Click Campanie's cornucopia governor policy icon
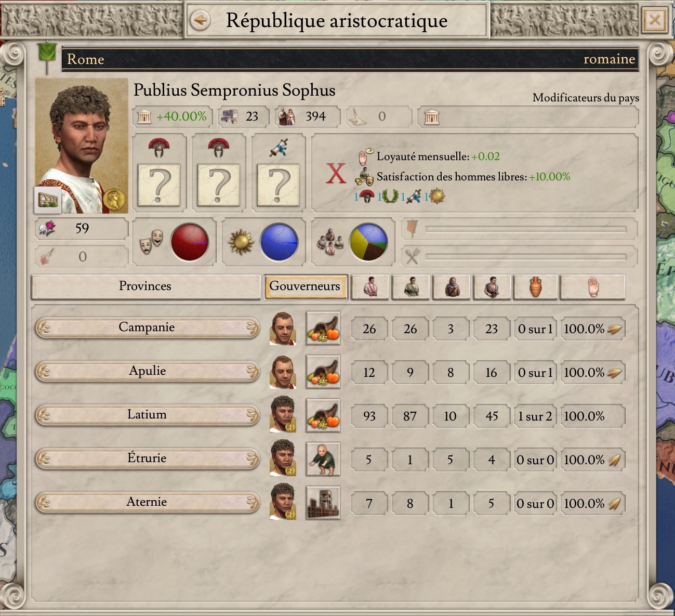 pos(323,329)
